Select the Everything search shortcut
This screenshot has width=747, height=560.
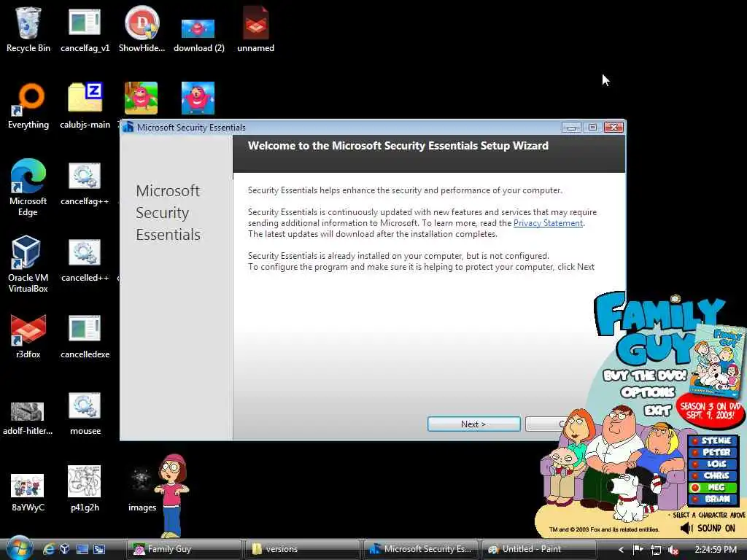tap(28, 106)
